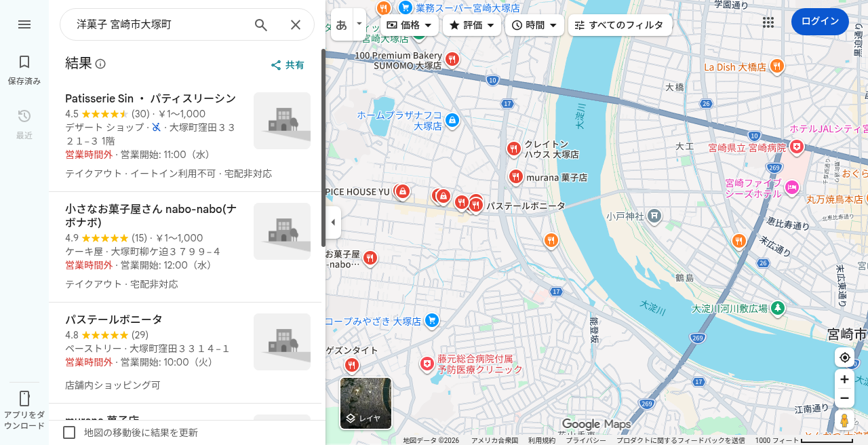Viewport: 868px width, 445px height.
Task: Click Patisserie Sin photo thumbnail
Action: 282,121
